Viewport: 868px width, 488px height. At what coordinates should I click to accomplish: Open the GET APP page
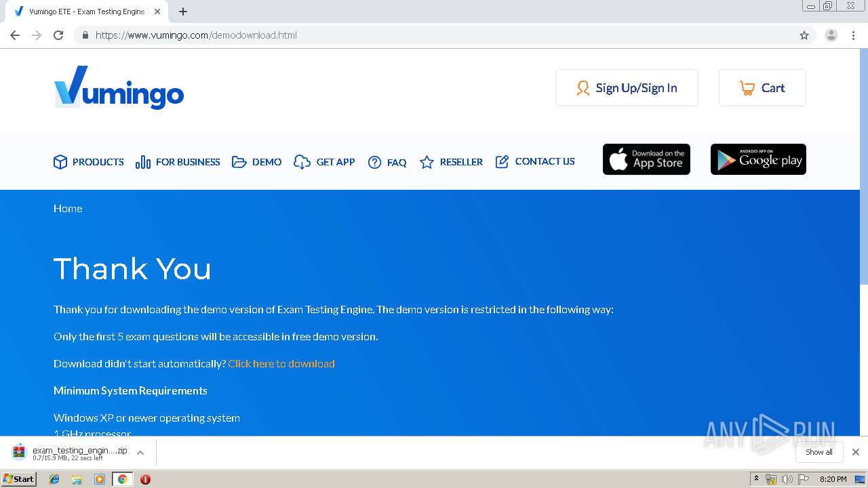click(324, 162)
